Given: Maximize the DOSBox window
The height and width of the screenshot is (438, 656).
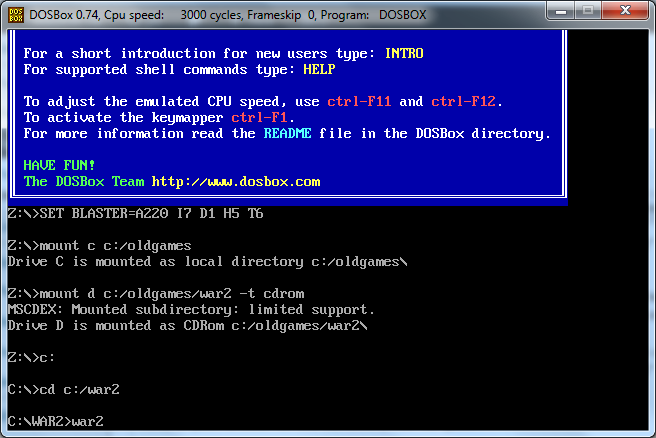Looking at the screenshot, I should (x=588, y=10).
